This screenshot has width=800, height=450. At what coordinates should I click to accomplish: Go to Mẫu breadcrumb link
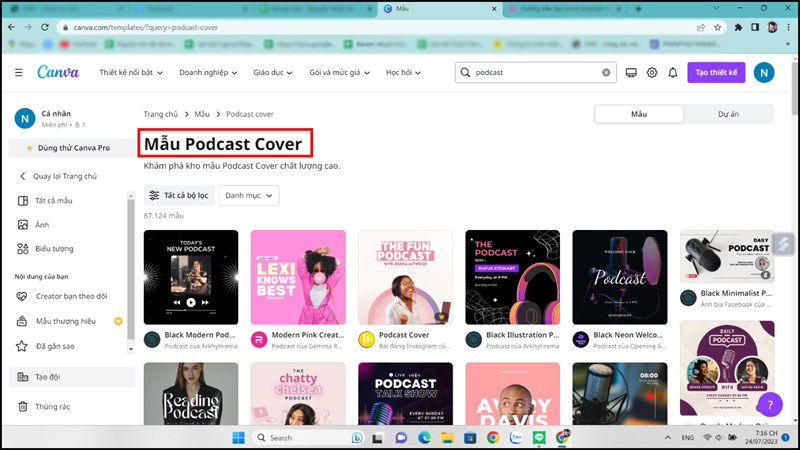click(x=202, y=114)
